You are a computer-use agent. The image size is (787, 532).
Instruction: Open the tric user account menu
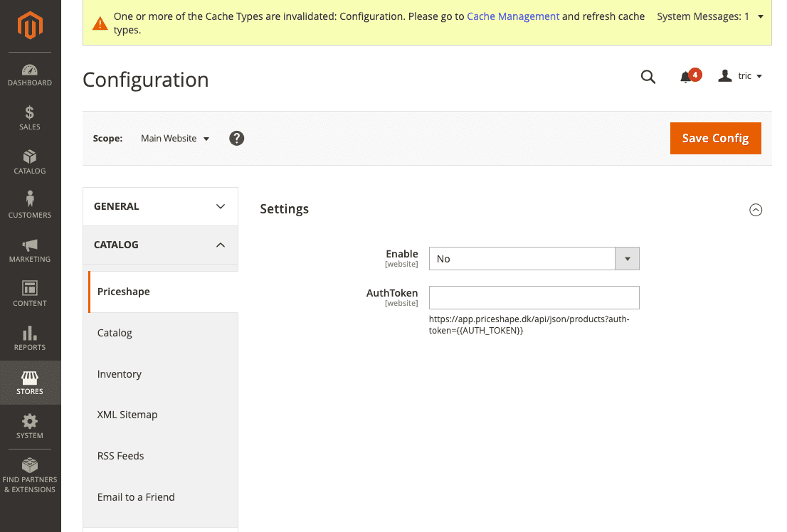point(740,76)
